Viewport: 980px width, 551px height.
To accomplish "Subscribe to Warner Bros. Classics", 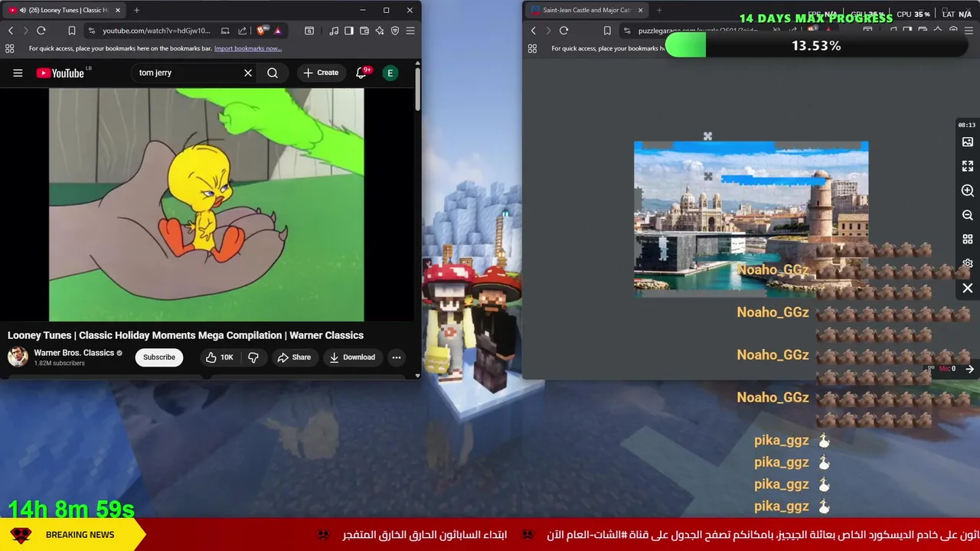I will (x=159, y=357).
